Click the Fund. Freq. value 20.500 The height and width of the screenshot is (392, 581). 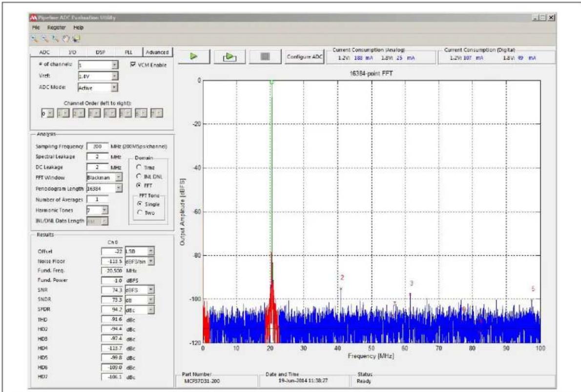(x=112, y=271)
